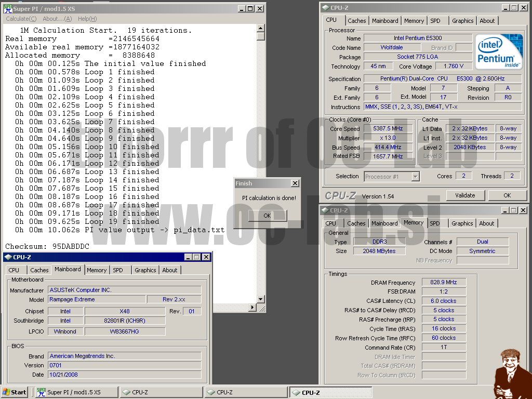532x399 pixels.
Task: Click the Core Voltage 1.760 V value
Action: tap(453, 66)
